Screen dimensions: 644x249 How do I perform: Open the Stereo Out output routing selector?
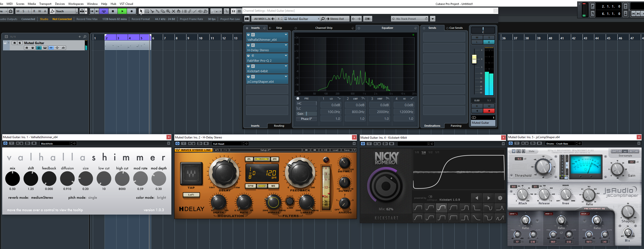click(337, 19)
